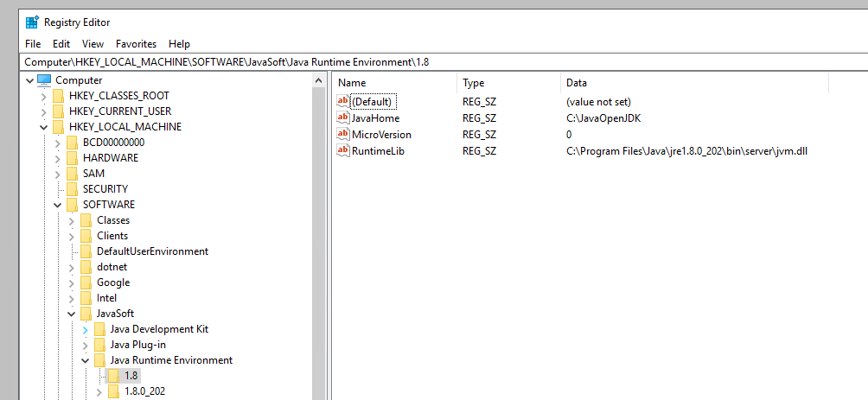Click the Google key folder icon

tap(86, 283)
